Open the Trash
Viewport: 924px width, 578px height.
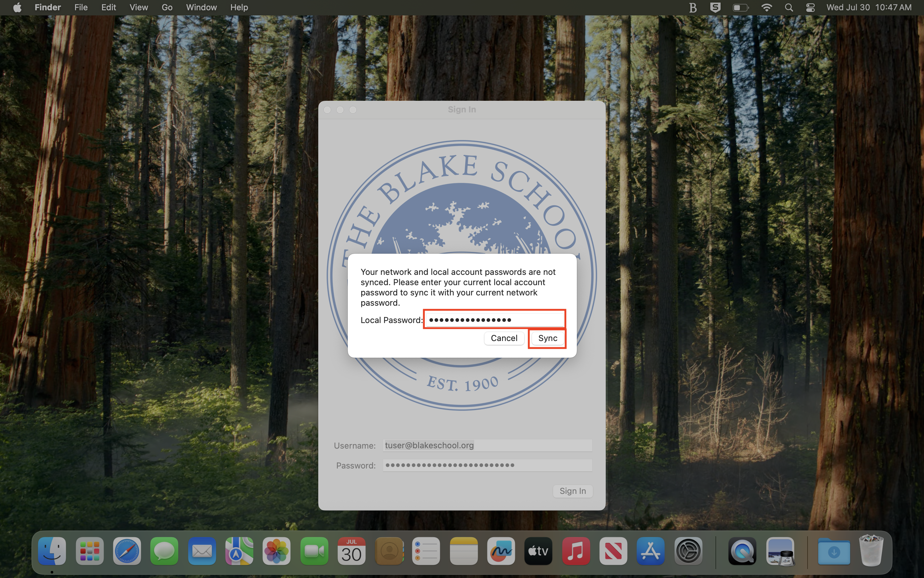pos(871,551)
